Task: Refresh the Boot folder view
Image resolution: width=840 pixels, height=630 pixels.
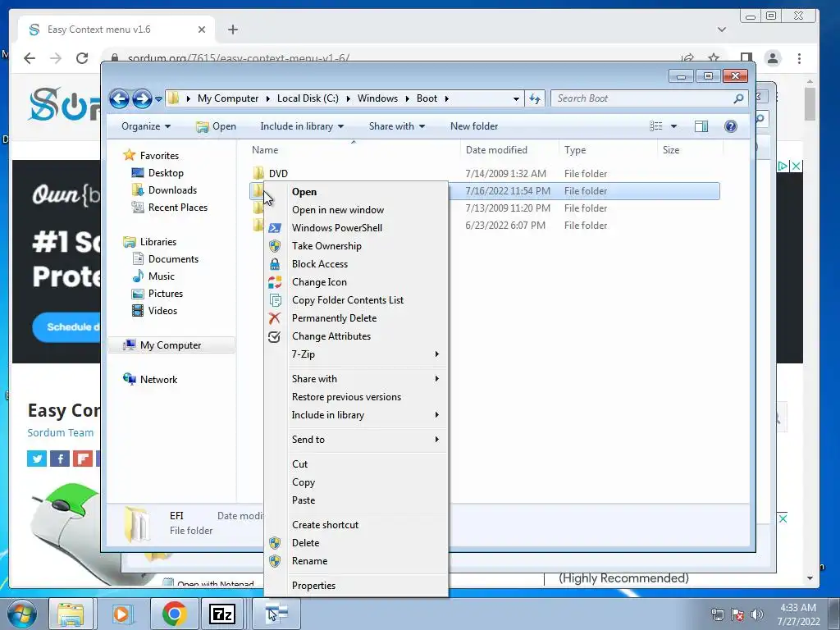Action: (x=535, y=98)
